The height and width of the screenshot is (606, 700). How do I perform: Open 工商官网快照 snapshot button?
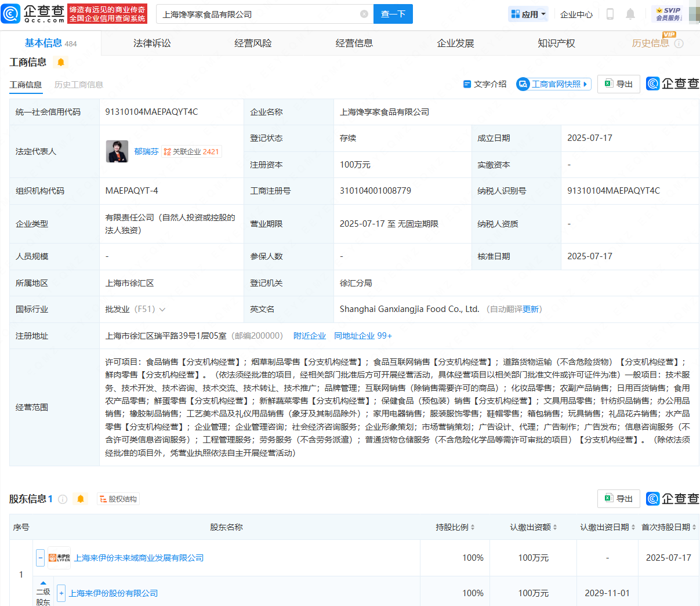(x=554, y=84)
